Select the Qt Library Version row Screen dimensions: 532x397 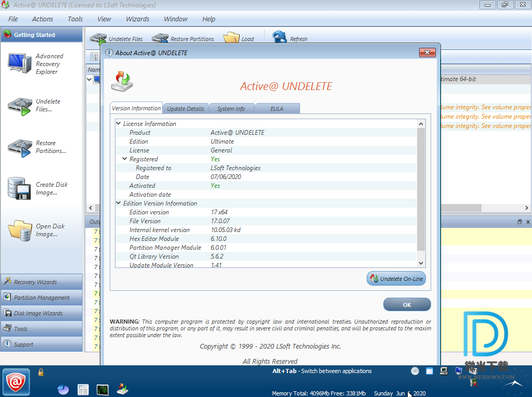click(x=266, y=257)
